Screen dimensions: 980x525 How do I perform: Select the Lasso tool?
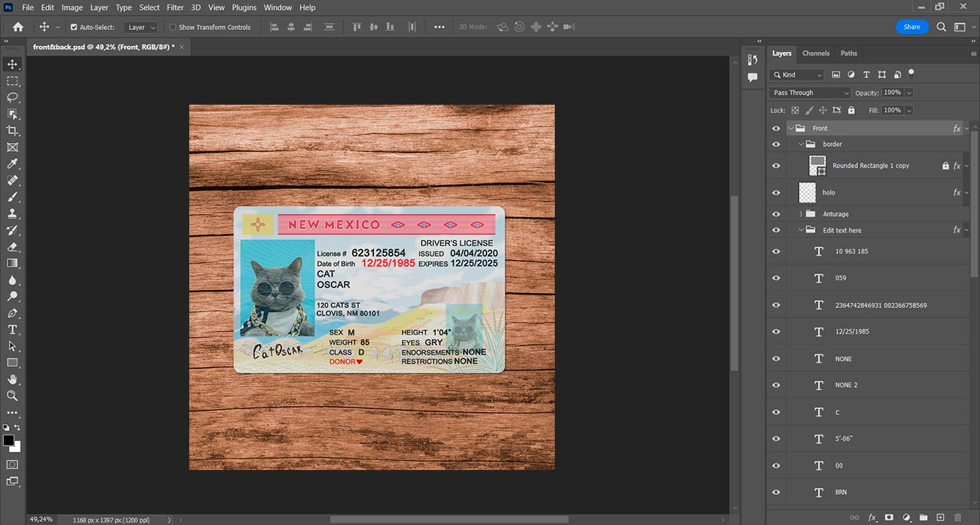click(x=13, y=97)
